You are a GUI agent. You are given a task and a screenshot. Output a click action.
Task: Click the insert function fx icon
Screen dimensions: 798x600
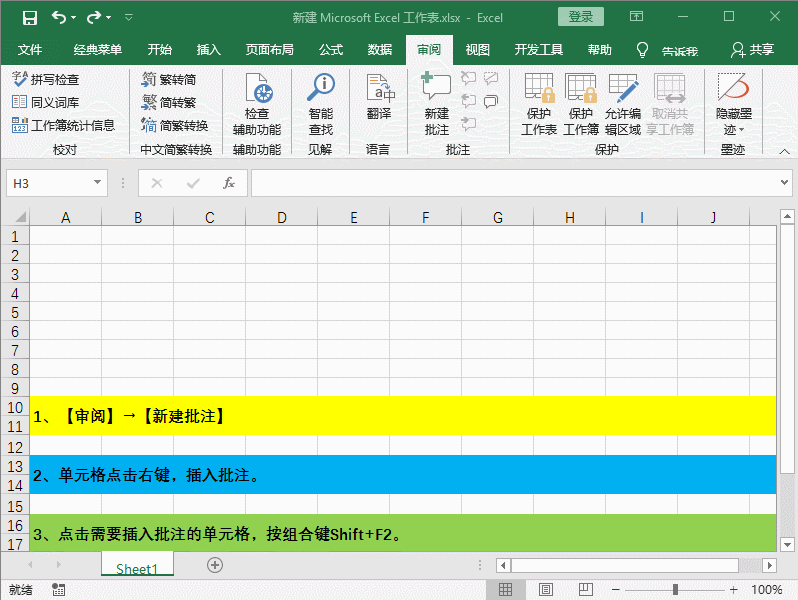(229, 183)
